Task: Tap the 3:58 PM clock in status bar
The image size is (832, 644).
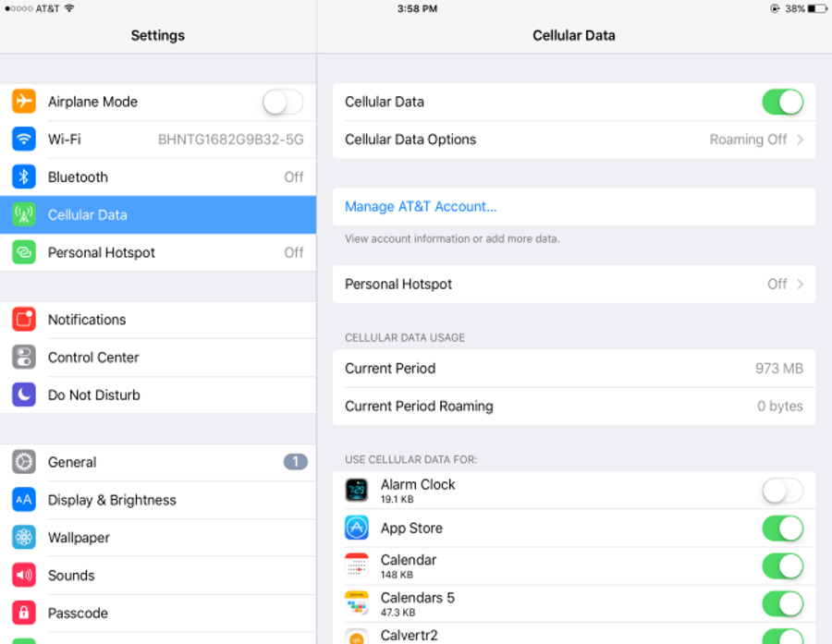Action: point(417,8)
